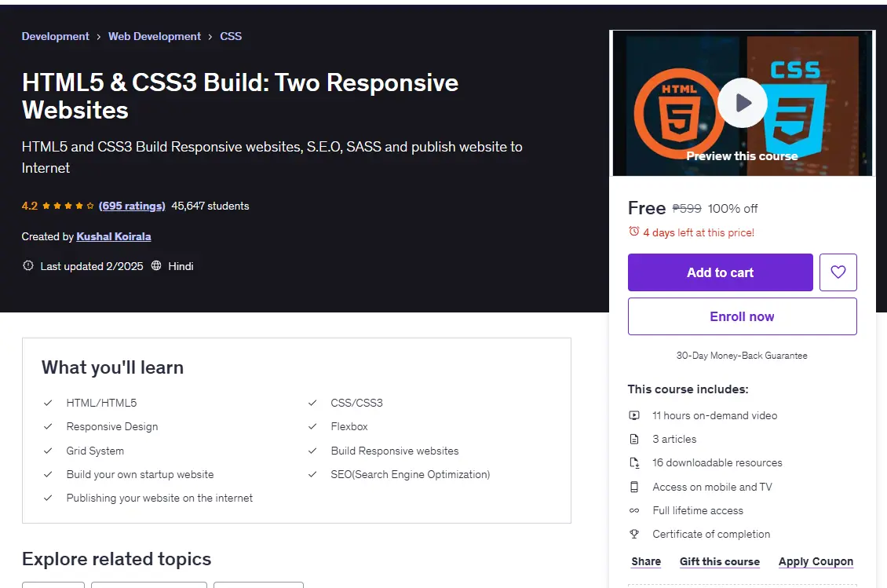Viewport: 887px width, 588px height.
Task: Click the course preview thumbnail image
Action: 743,103
